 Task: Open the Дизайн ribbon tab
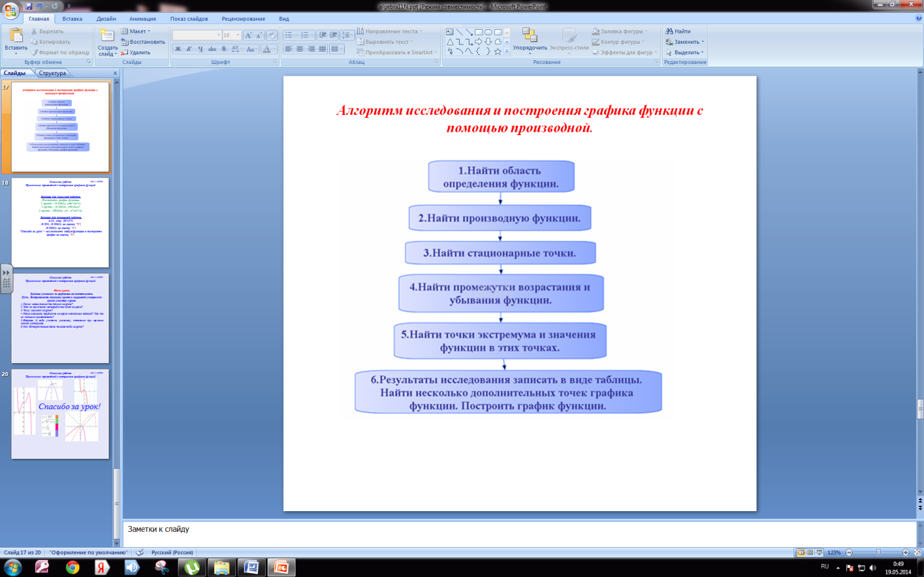tap(106, 19)
